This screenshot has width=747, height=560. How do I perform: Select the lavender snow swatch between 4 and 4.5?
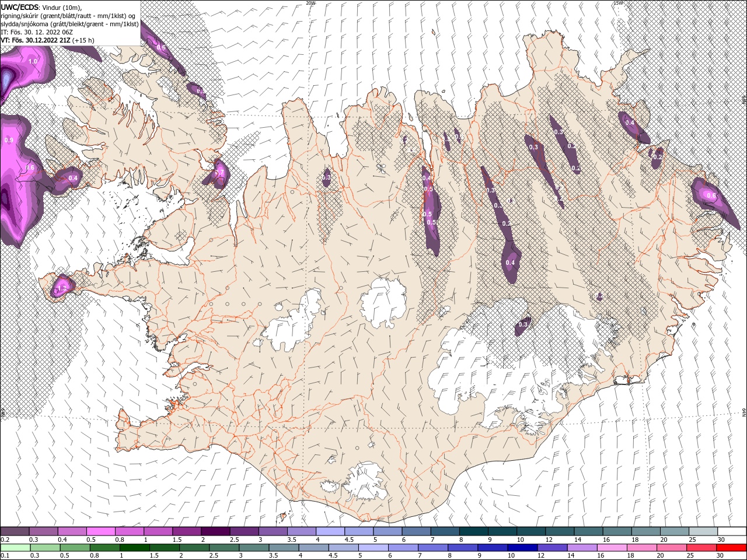coord(330,531)
